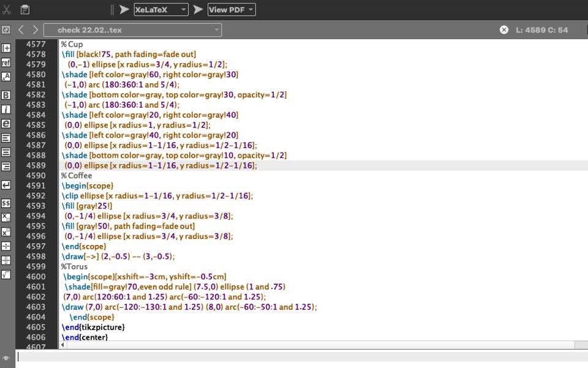
Task: Insert subscript icon
Action: (6, 217)
